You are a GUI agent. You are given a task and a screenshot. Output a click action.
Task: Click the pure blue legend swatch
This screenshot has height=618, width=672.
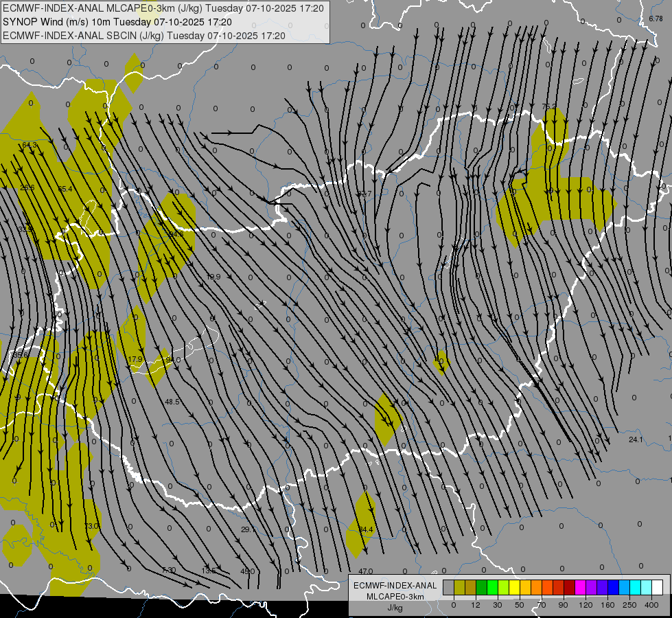[614, 587]
